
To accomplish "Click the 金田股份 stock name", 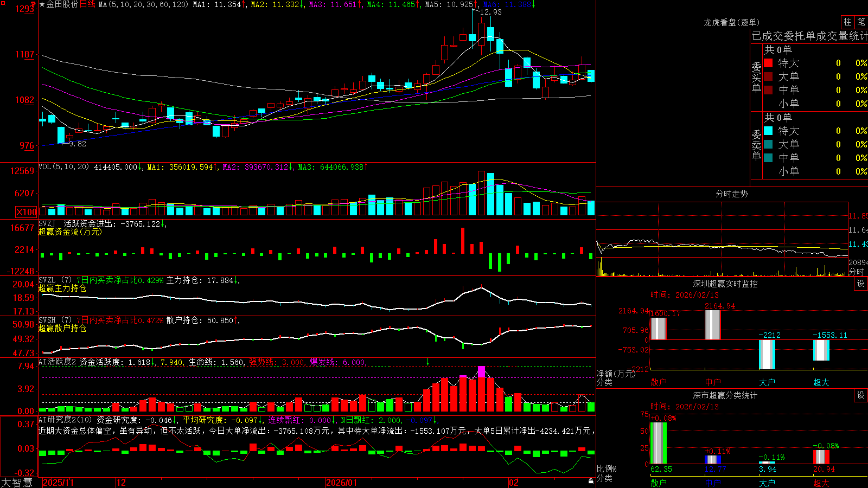I will coord(62,4).
